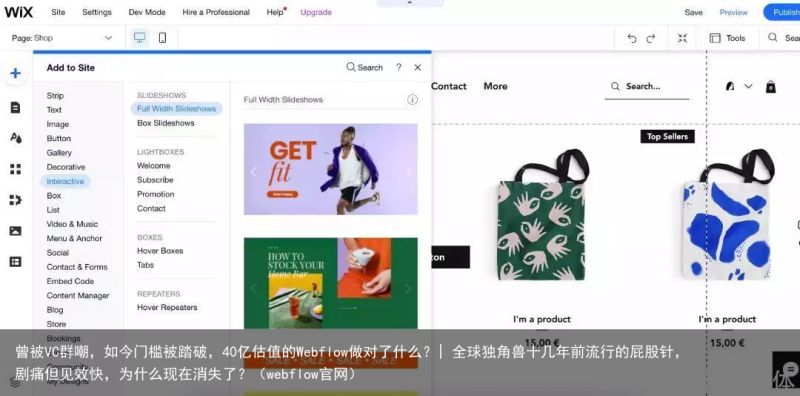The height and width of the screenshot is (396, 800).
Task: Add the How to Stock Your Home Bar slideshow
Action: tap(331, 283)
